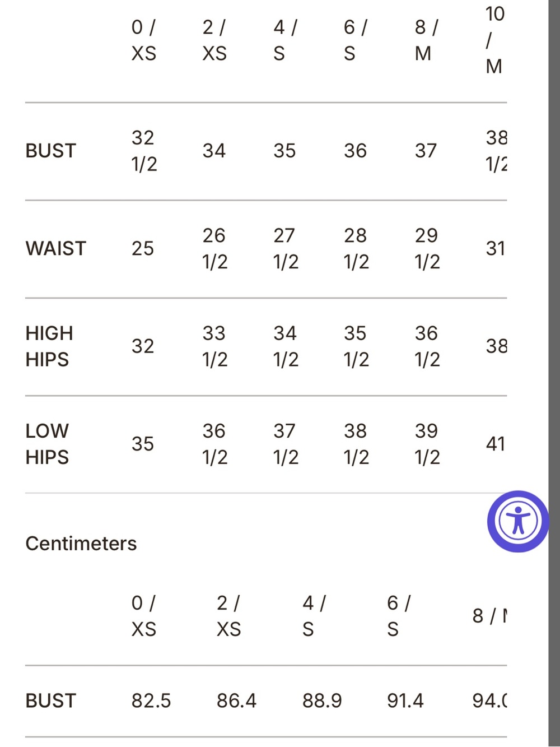Click the 4 / S inches column header
560x747 pixels.
pos(285,40)
